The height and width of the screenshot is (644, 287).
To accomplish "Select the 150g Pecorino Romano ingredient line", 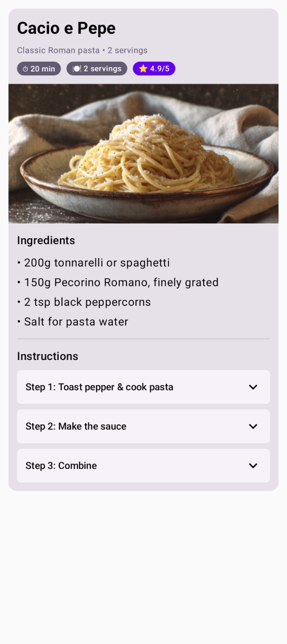I will (x=117, y=283).
